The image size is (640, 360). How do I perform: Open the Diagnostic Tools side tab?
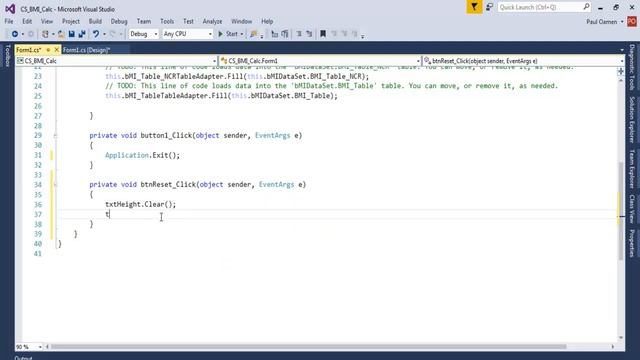[632, 67]
